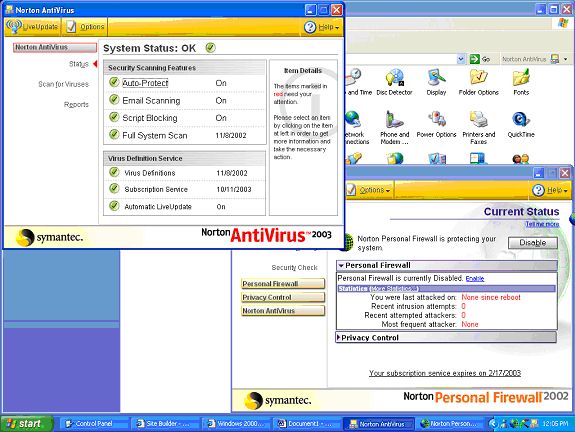Open the Options dropdown in Personal Firewall

(x=369, y=190)
